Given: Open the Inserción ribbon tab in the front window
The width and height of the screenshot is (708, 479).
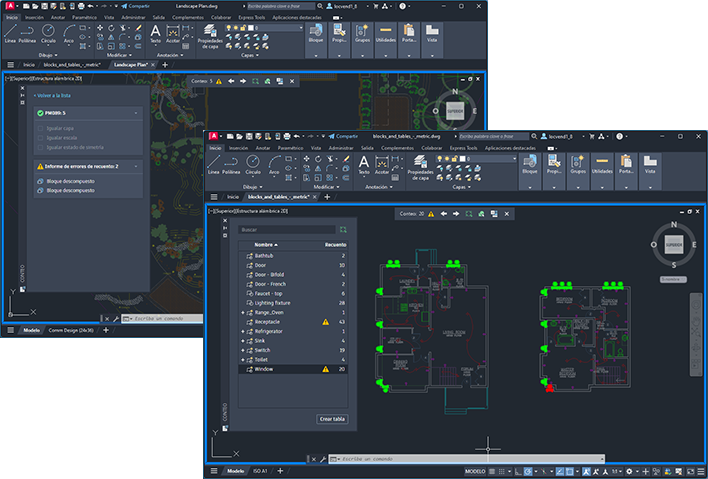Looking at the screenshot, I should (238, 148).
